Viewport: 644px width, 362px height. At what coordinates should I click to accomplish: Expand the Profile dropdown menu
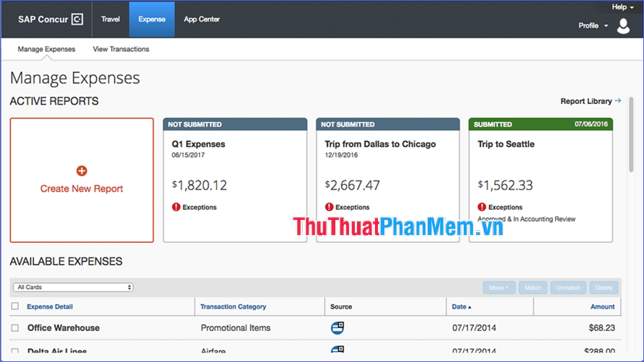pyautogui.click(x=594, y=26)
